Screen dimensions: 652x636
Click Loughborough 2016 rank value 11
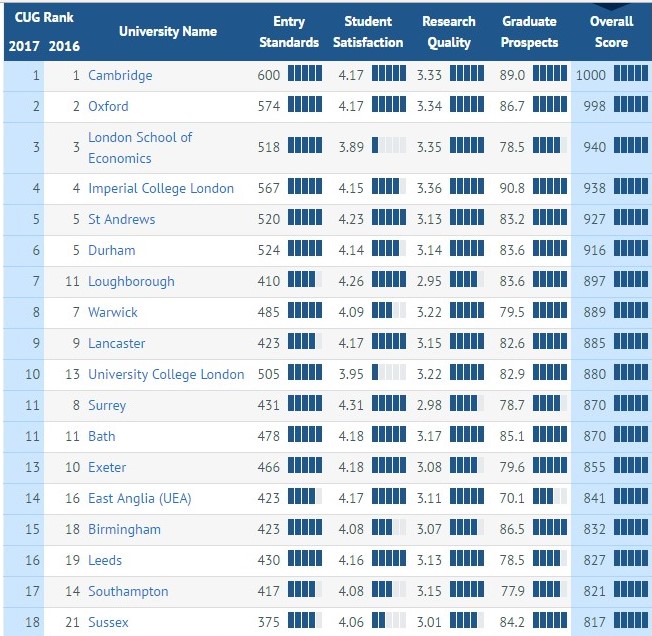point(72,281)
